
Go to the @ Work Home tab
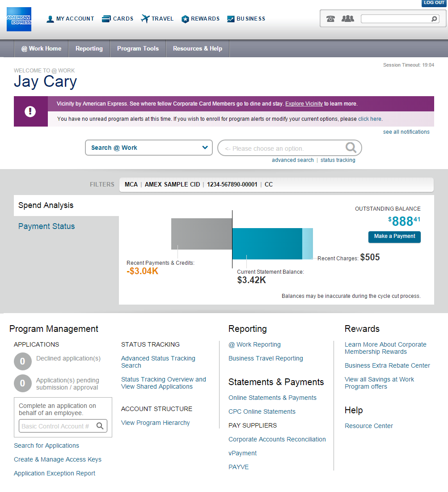[x=42, y=49]
